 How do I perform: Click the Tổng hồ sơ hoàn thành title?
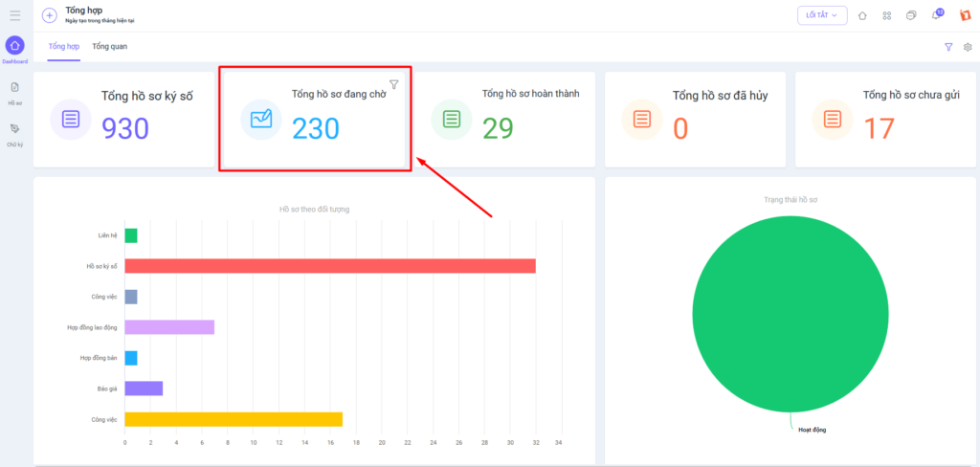pyautogui.click(x=530, y=94)
